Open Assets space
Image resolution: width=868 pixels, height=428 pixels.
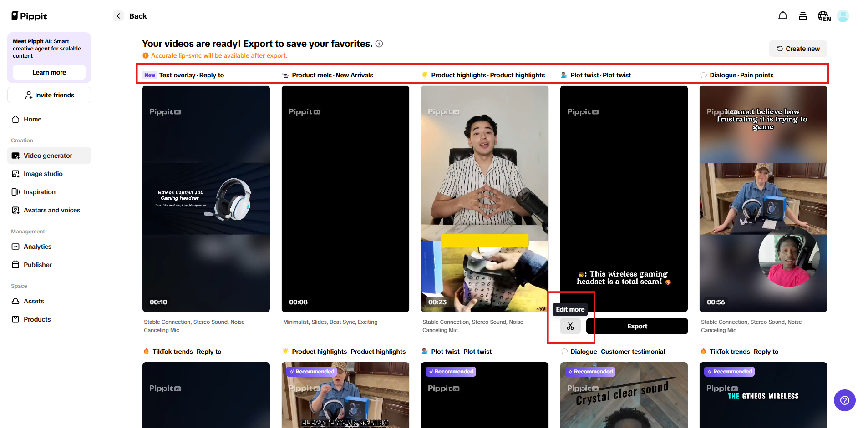pyautogui.click(x=49, y=301)
